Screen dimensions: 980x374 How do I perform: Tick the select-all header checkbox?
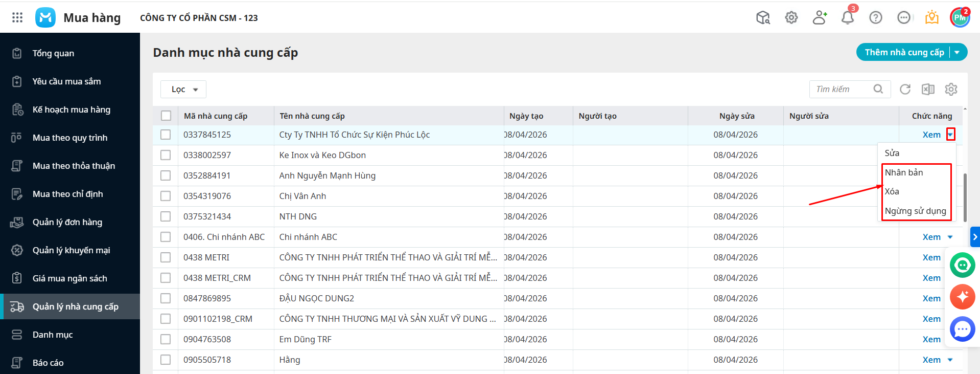pyautogui.click(x=166, y=116)
